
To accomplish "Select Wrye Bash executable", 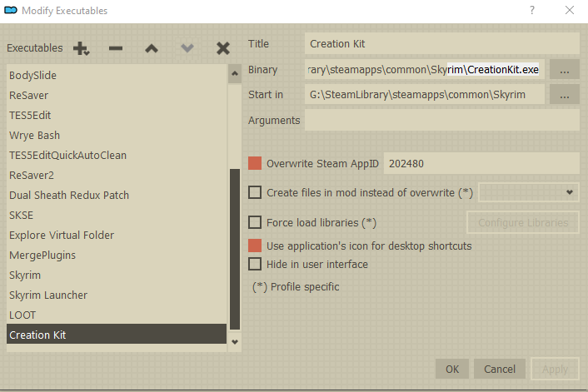I will [x=117, y=135].
